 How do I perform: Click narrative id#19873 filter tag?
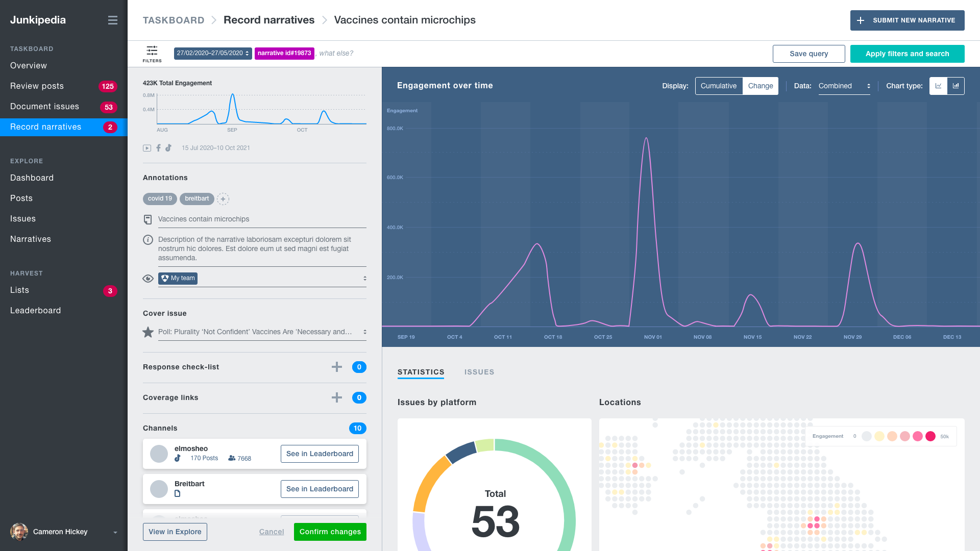click(284, 54)
